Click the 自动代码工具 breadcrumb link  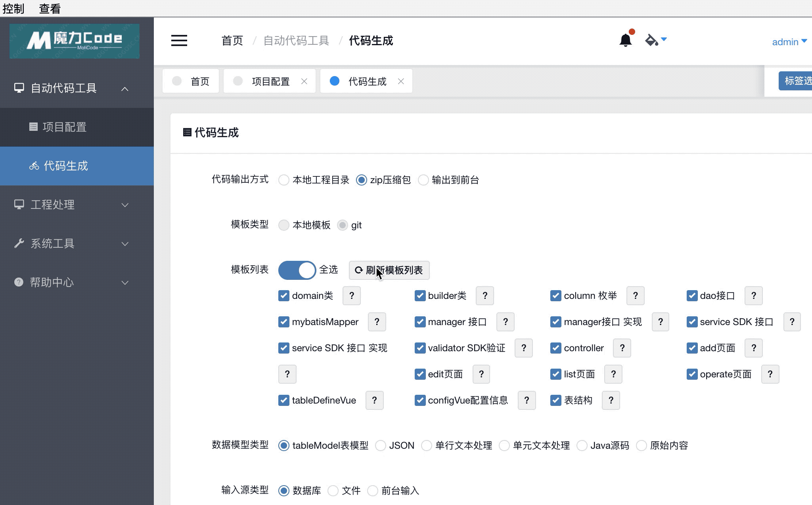(296, 40)
